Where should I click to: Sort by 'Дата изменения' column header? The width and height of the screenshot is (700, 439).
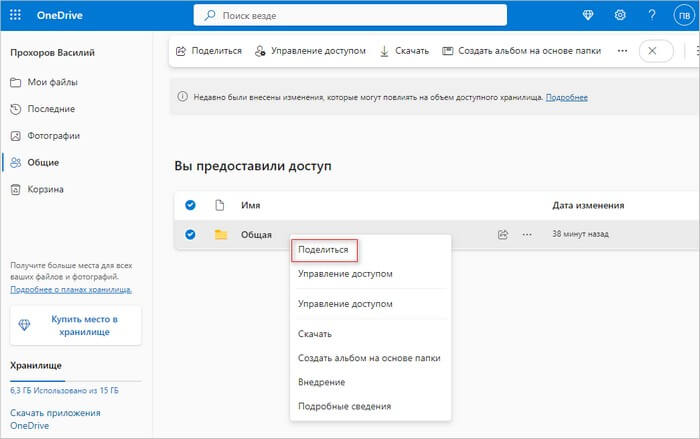click(x=588, y=205)
